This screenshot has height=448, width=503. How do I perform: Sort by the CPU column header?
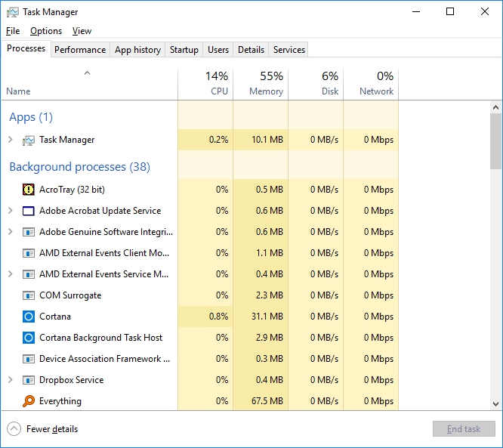point(205,84)
